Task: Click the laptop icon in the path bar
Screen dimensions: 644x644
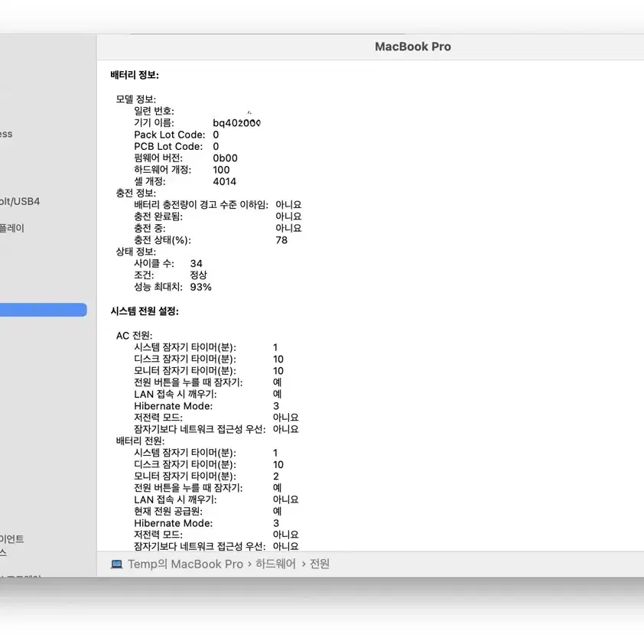Action: (117, 564)
